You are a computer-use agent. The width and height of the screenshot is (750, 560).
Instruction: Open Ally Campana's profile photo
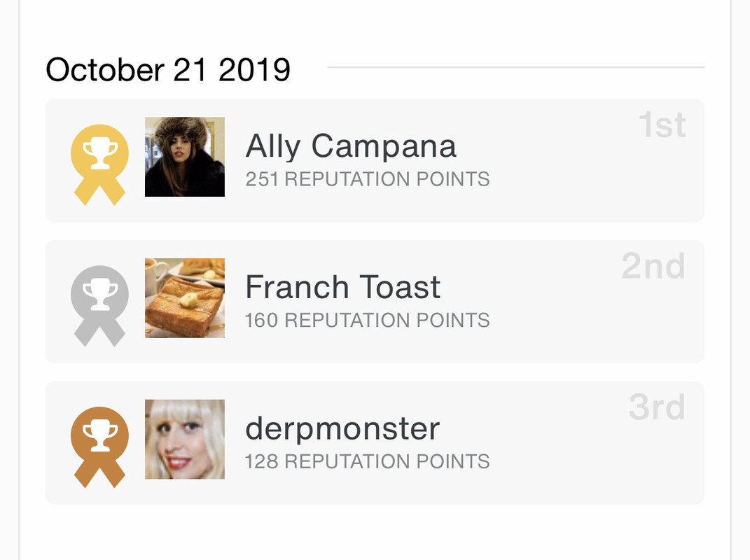(185, 157)
